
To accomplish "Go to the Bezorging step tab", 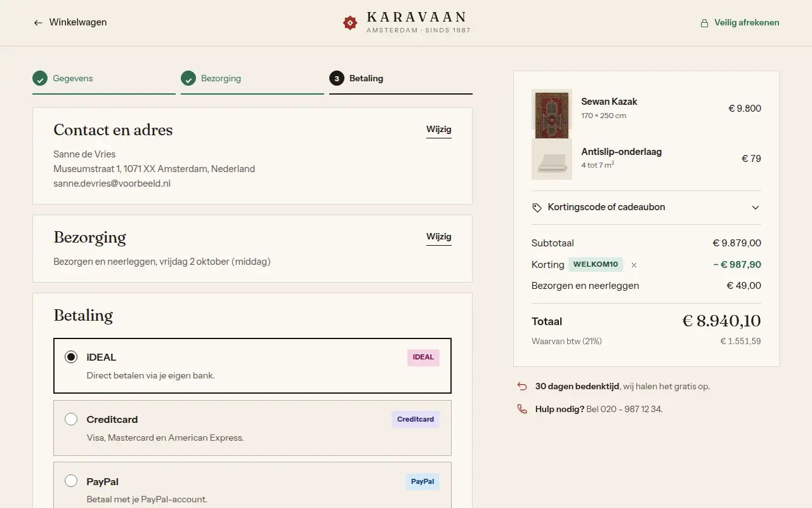I will pos(252,83).
